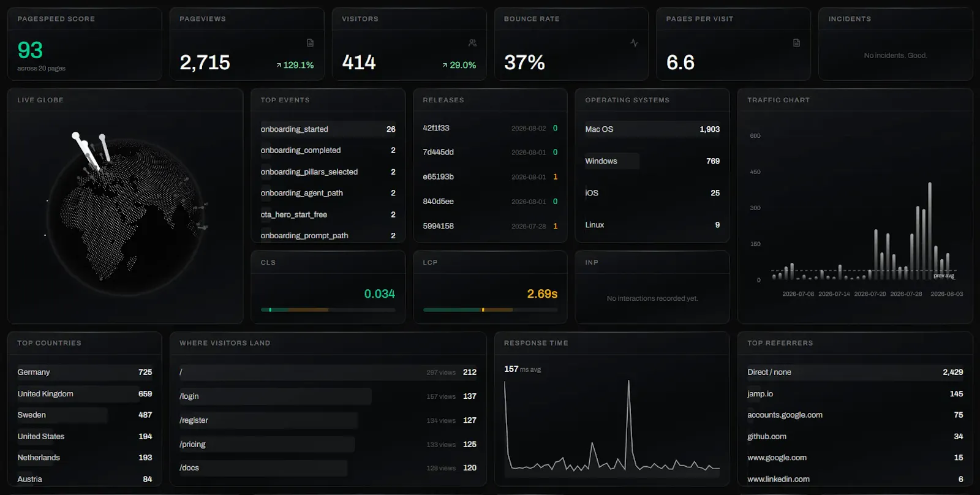Click the Visitors 414 value
Screen dimensions: 980x495
359,62
